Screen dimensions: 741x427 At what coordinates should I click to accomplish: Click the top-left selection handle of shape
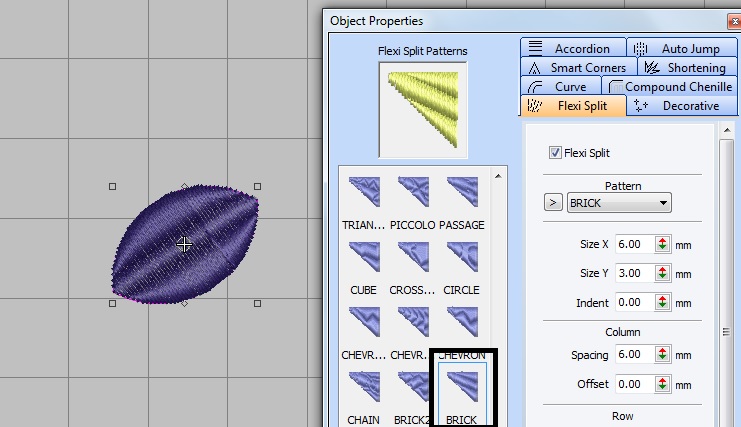coord(112,187)
